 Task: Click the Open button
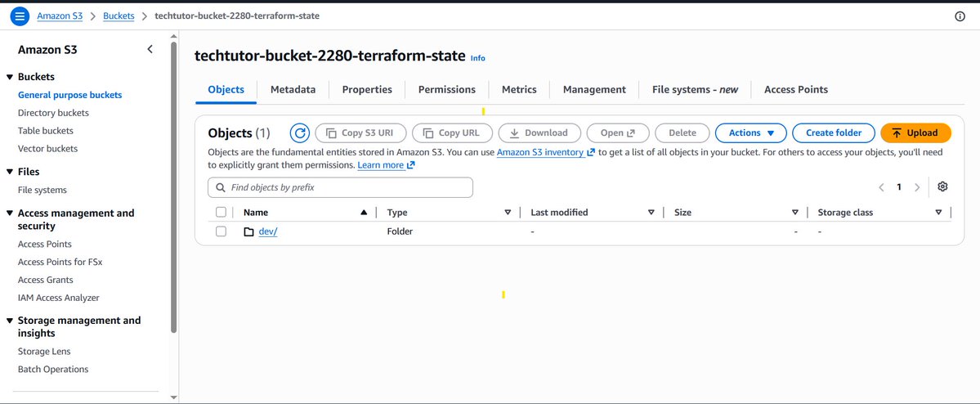click(617, 132)
